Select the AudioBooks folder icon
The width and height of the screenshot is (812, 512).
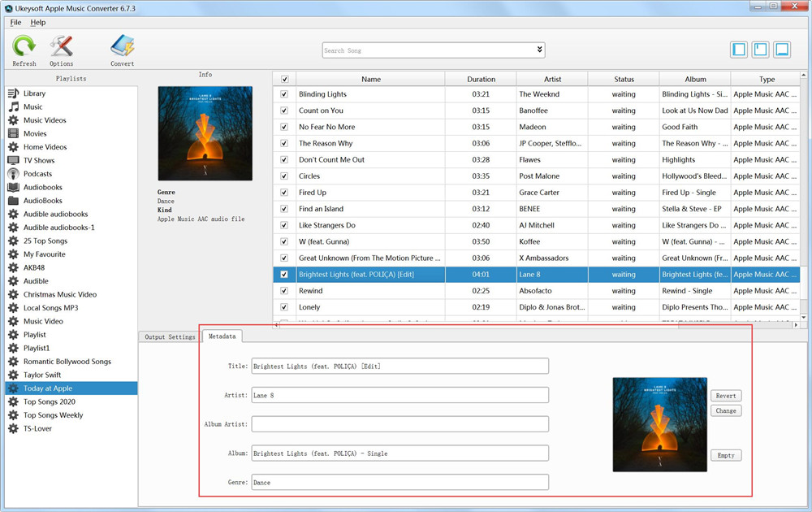14,201
